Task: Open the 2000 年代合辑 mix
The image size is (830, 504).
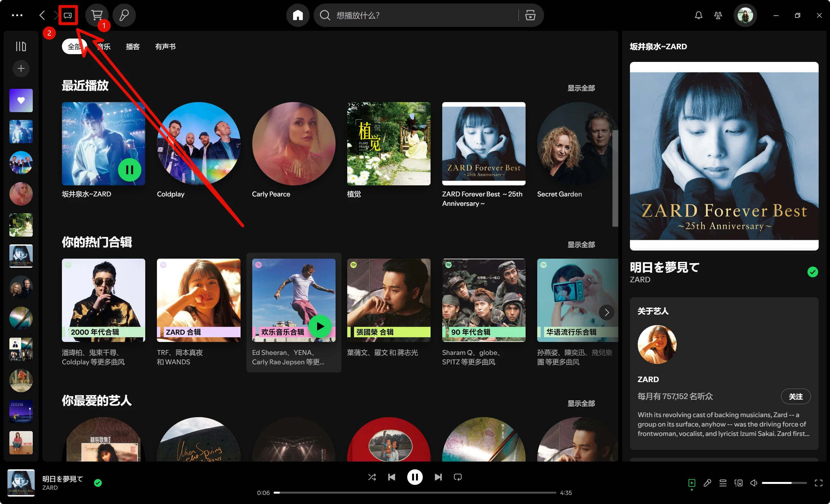Action: click(x=103, y=312)
